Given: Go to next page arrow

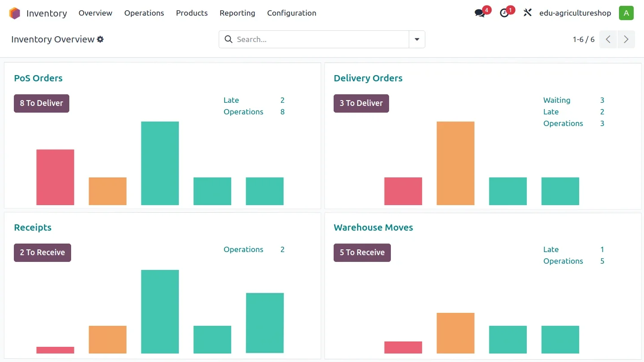Looking at the screenshot, I should tap(626, 39).
